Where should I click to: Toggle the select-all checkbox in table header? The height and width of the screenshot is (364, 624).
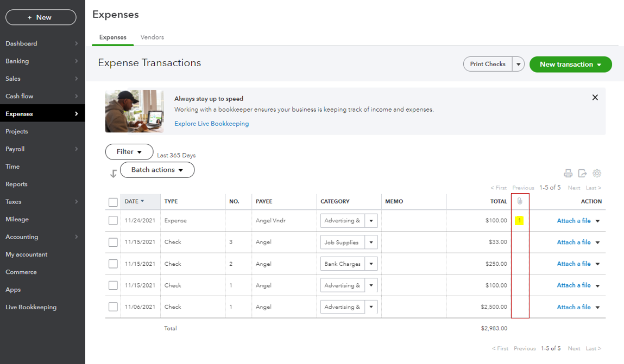click(113, 202)
